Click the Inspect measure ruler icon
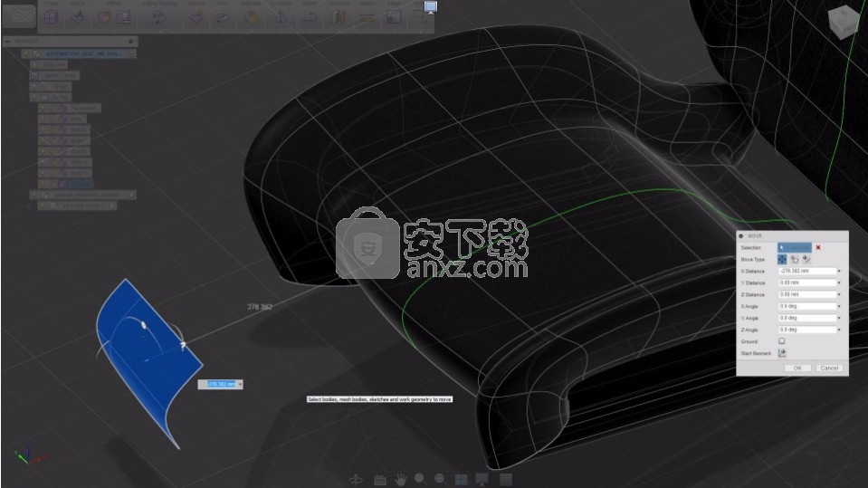The width and height of the screenshot is (868, 488). tap(367, 18)
